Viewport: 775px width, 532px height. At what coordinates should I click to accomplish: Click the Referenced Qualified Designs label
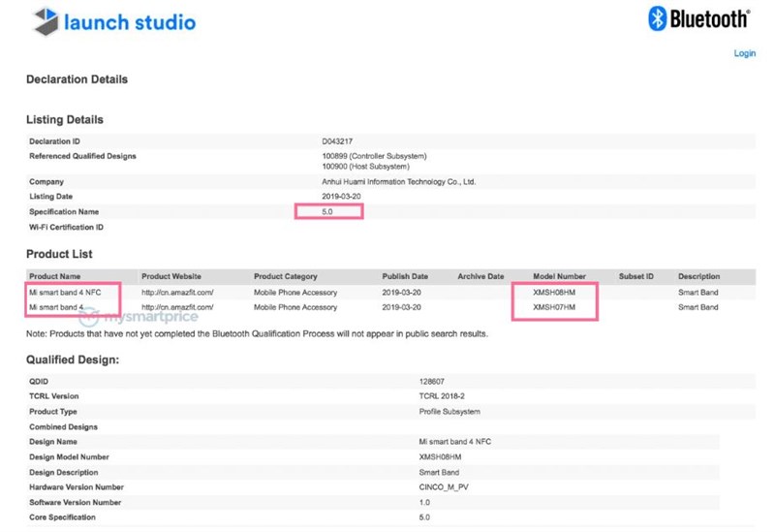(82, 156)
